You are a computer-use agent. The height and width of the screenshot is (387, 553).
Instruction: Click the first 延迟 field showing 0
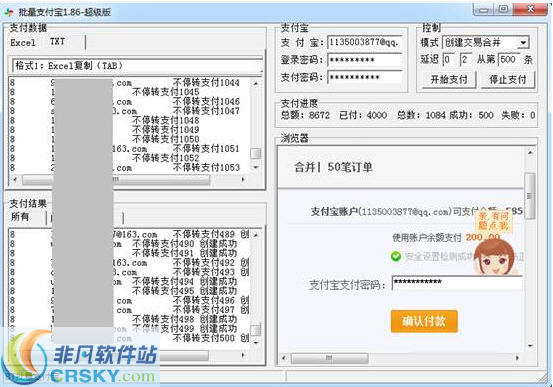(449, 59)
